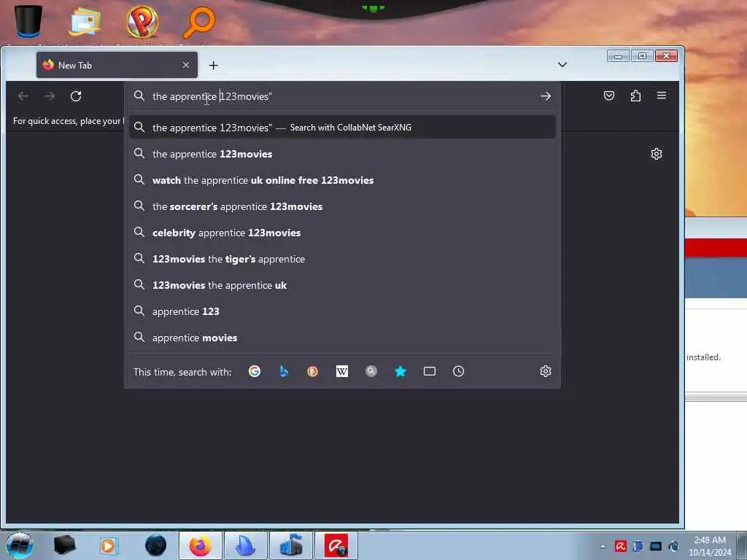
Task: Search bookmarks using the star icon
Action: point(400,371)
